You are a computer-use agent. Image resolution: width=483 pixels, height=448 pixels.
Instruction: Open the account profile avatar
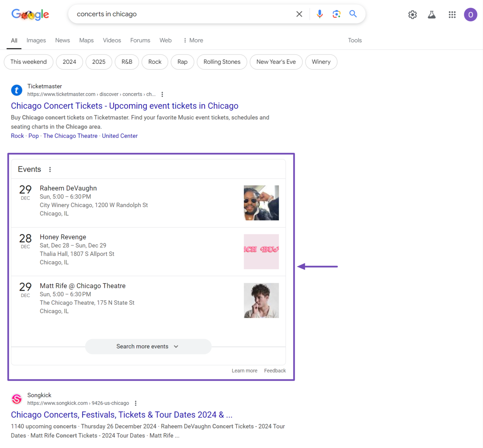coord(471,14)
